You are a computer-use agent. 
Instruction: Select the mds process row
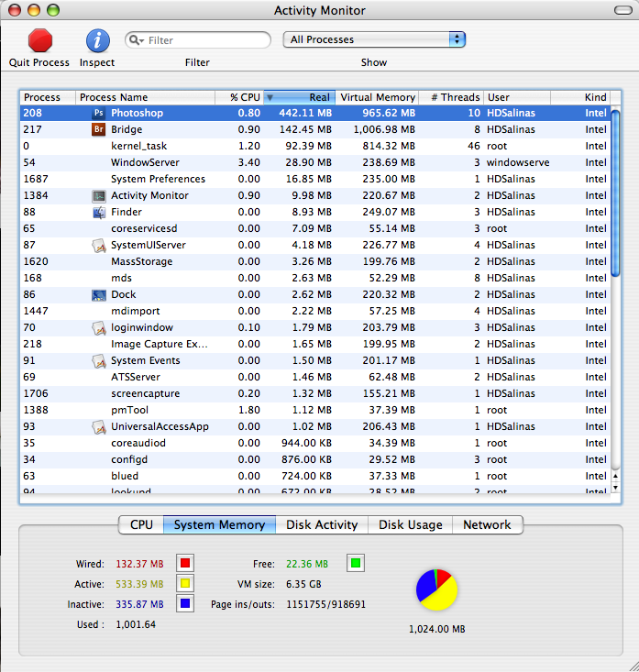click(315, 278)
